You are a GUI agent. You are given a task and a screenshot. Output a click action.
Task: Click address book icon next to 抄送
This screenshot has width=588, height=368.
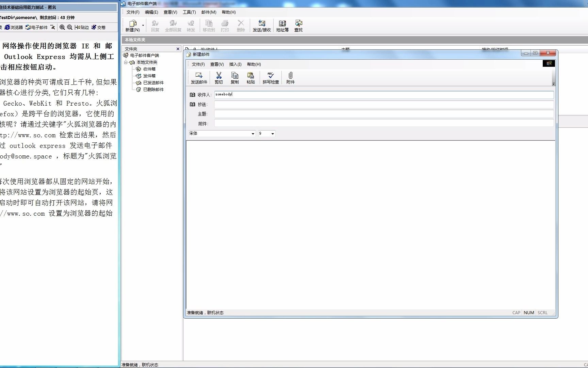point(192,104)
